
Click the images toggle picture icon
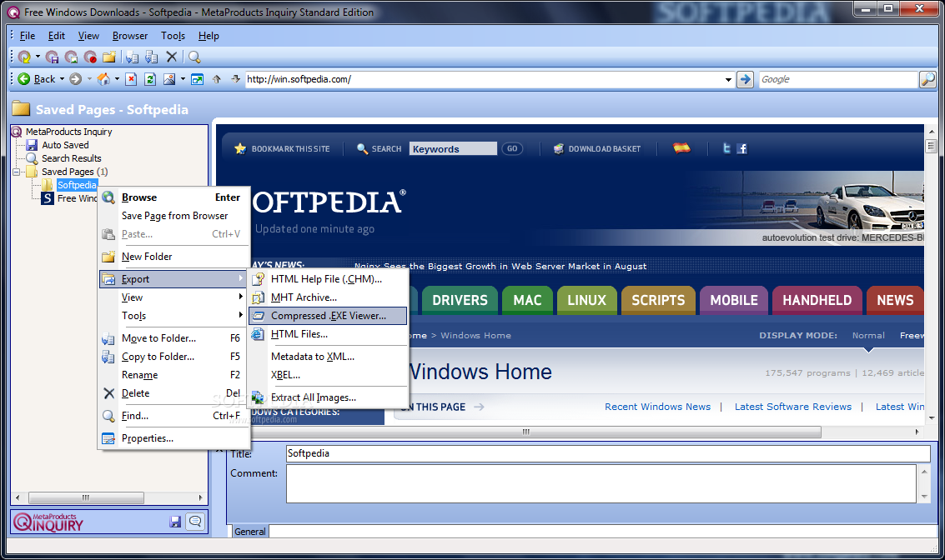pyautogui.click(x=169, y=79)
